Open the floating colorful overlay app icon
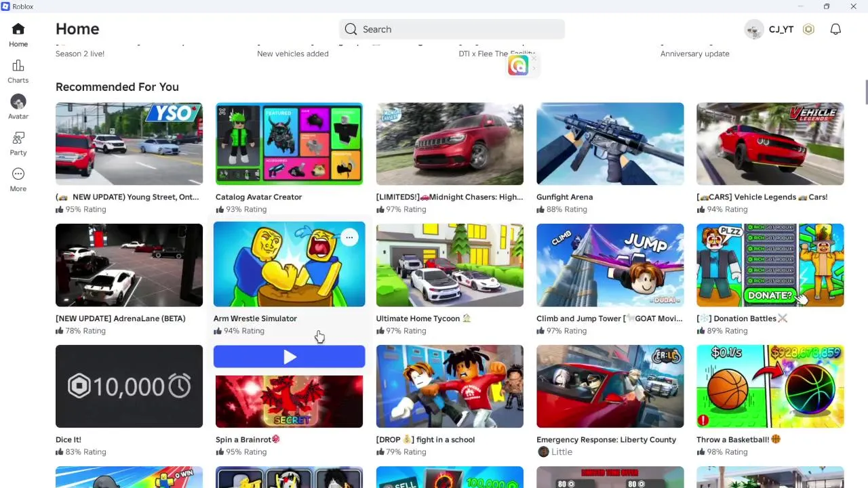The width and height of the screenshot is (868, 488). 518,65
